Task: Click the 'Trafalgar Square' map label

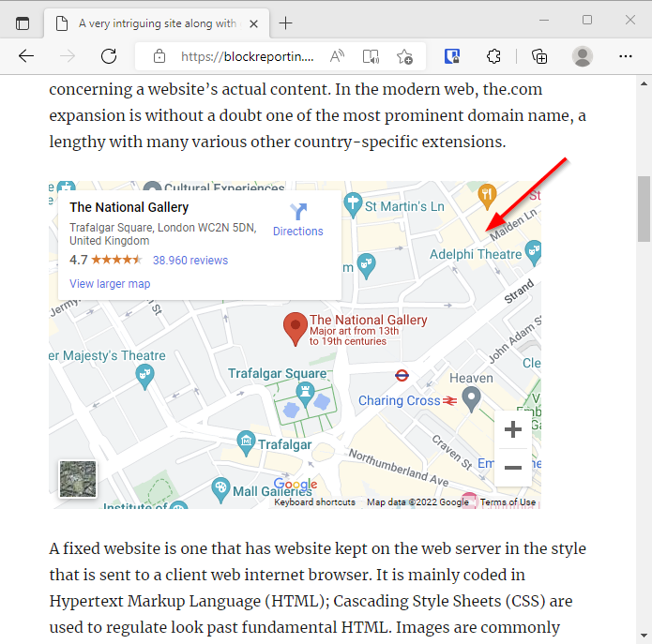Action: point(278,373)
